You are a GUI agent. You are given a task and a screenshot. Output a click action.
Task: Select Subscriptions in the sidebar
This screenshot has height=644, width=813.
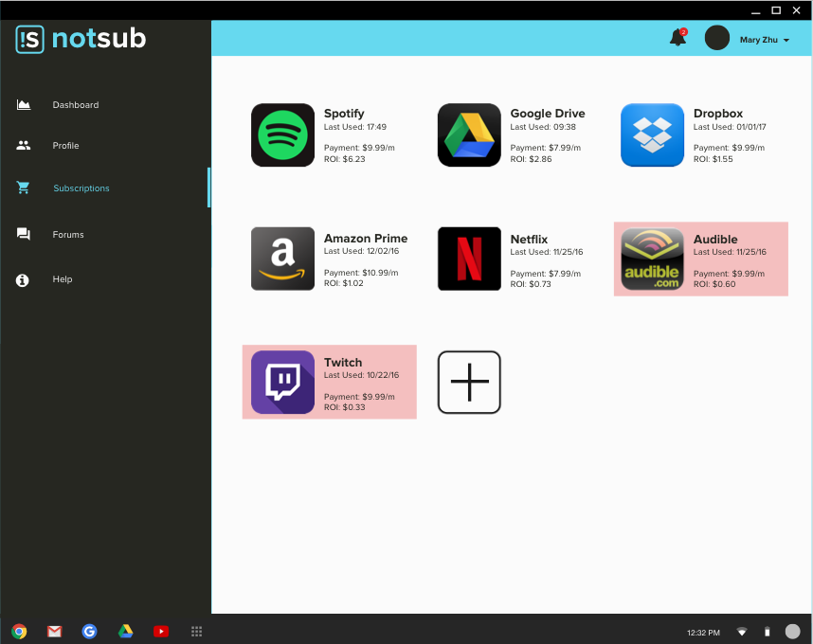point(81,188)
